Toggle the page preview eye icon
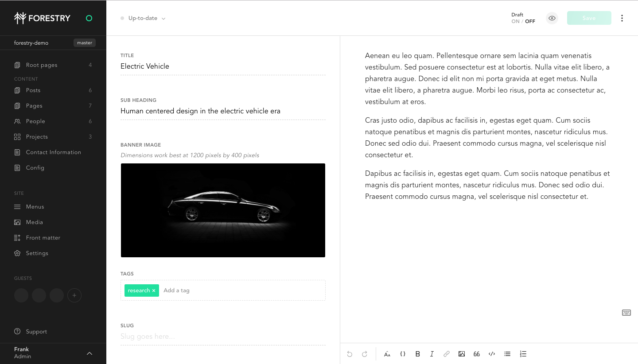Screen dimensions: 638x364 click(x=552, y=18)
